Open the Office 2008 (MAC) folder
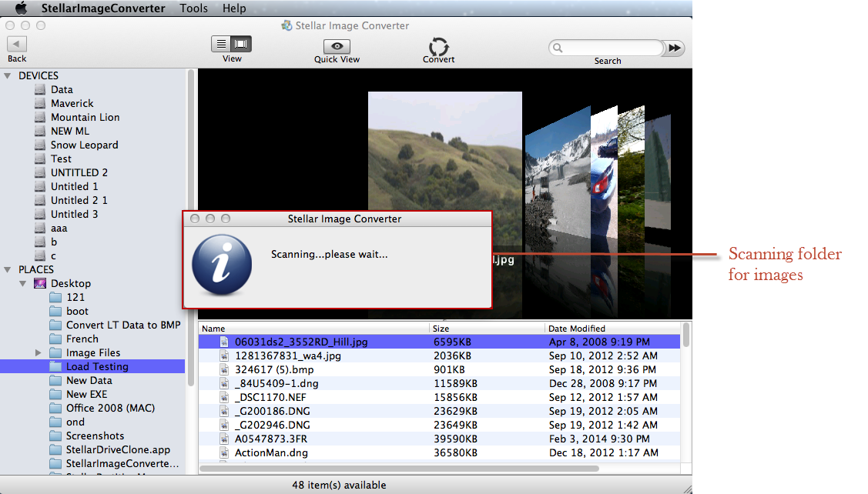Screen dimensions: 868x494 (x=110, y=409)
